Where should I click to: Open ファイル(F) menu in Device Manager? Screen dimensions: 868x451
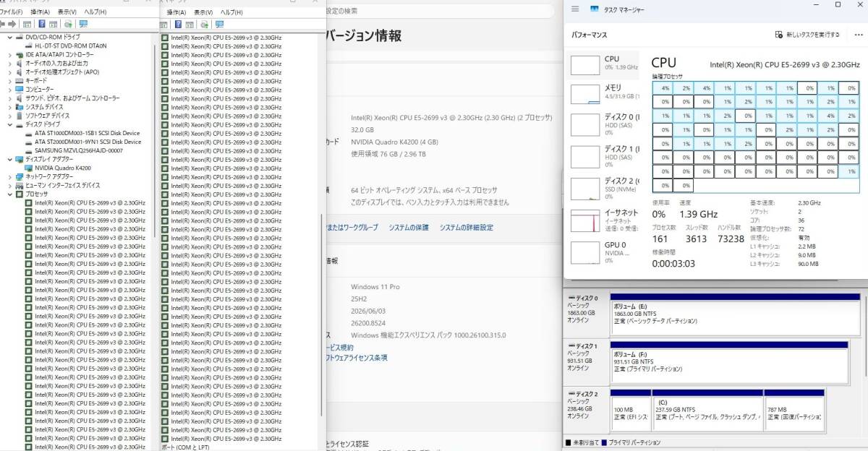[11, 12]
